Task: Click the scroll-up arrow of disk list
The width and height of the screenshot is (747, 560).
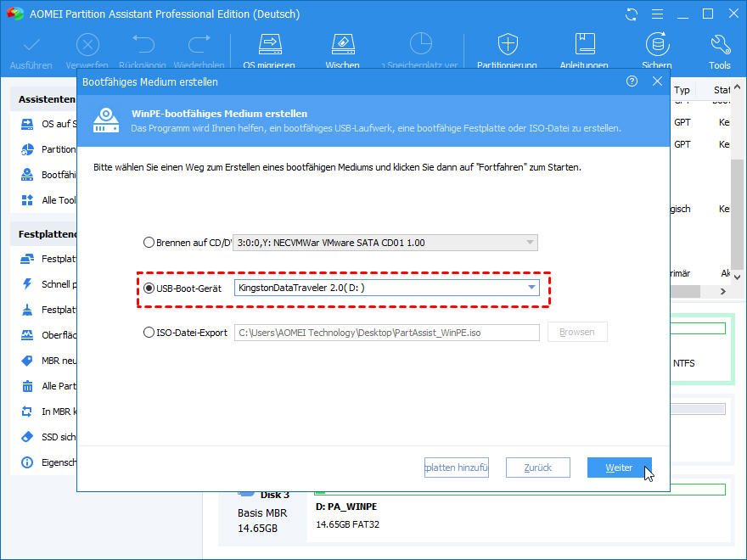Action: click(x=738, y=87)
